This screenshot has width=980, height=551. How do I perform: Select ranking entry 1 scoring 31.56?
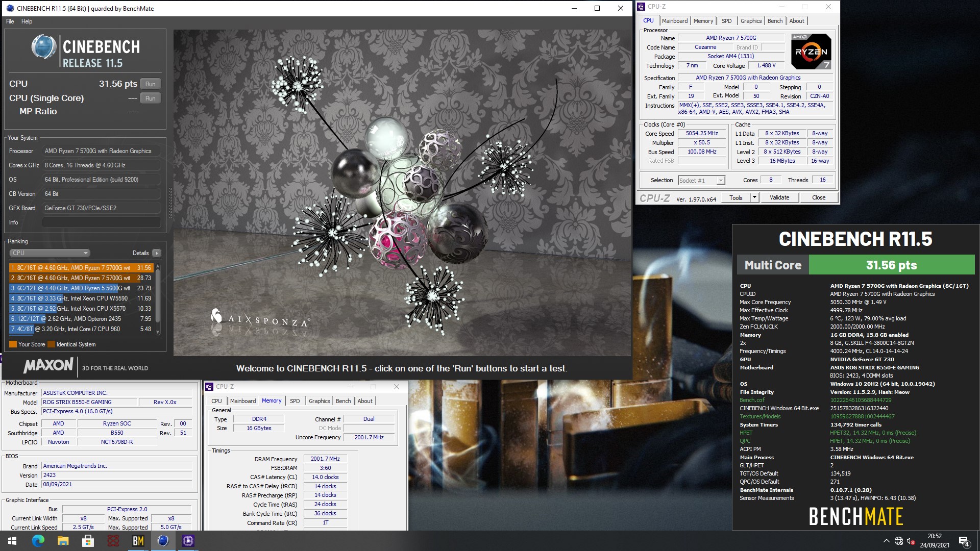81,267
